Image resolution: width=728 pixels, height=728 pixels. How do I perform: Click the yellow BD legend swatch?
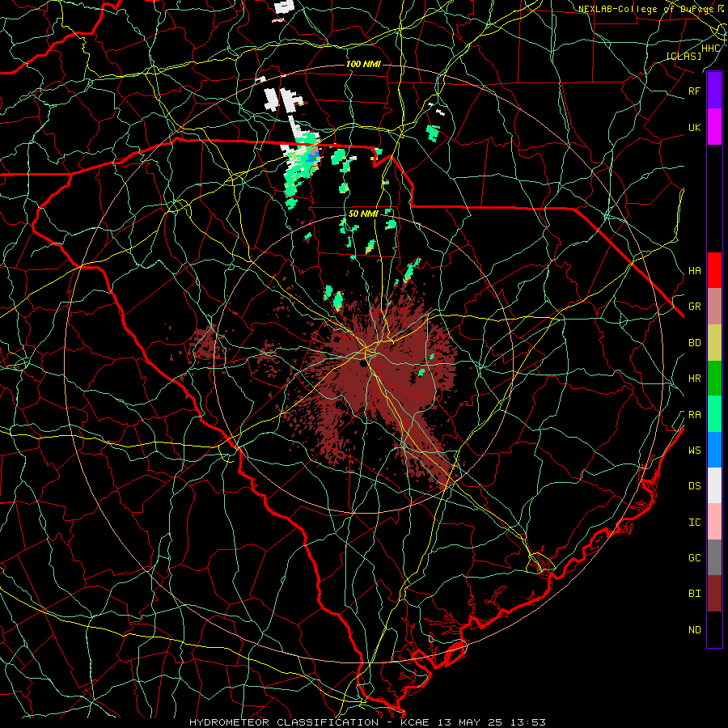pyautogui.click(x=714, y=342)
